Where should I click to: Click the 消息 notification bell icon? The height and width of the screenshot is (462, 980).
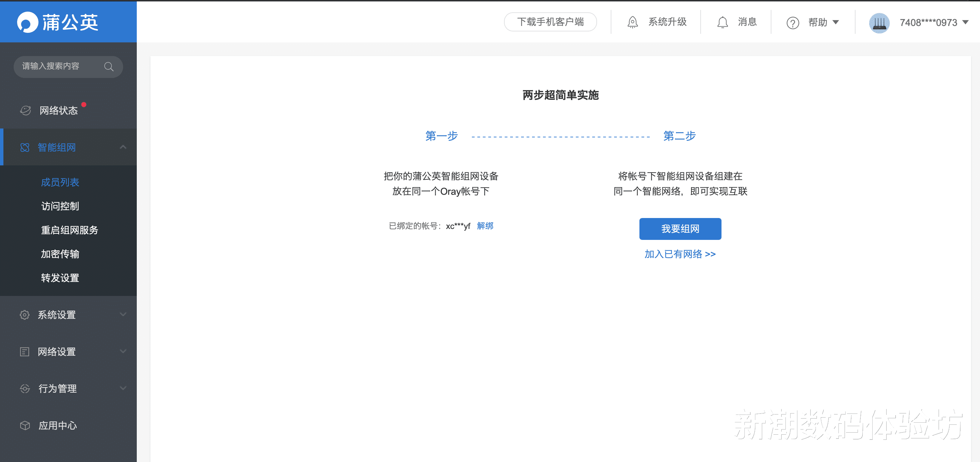pos(723,22)
